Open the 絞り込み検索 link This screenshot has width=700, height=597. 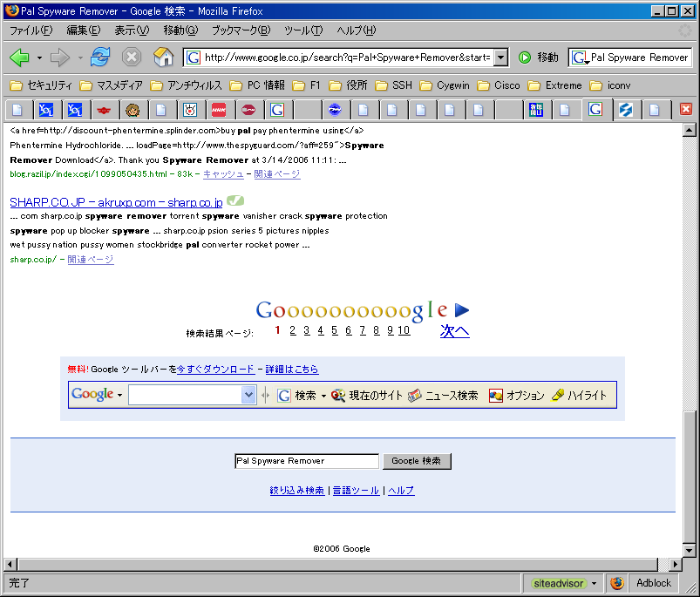297,491
